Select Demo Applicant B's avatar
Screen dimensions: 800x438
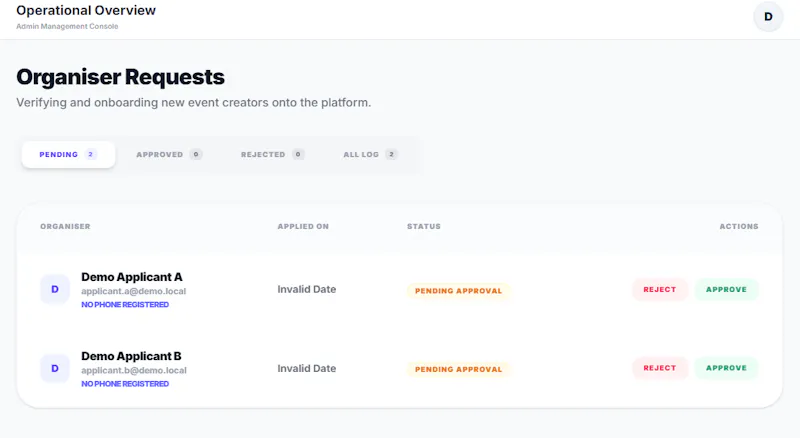click(x=55, y=368)
